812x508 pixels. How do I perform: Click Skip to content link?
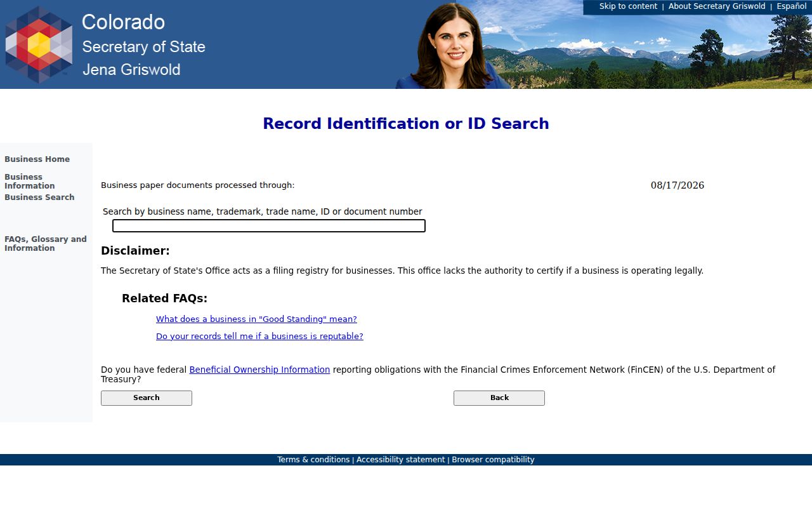628,6
